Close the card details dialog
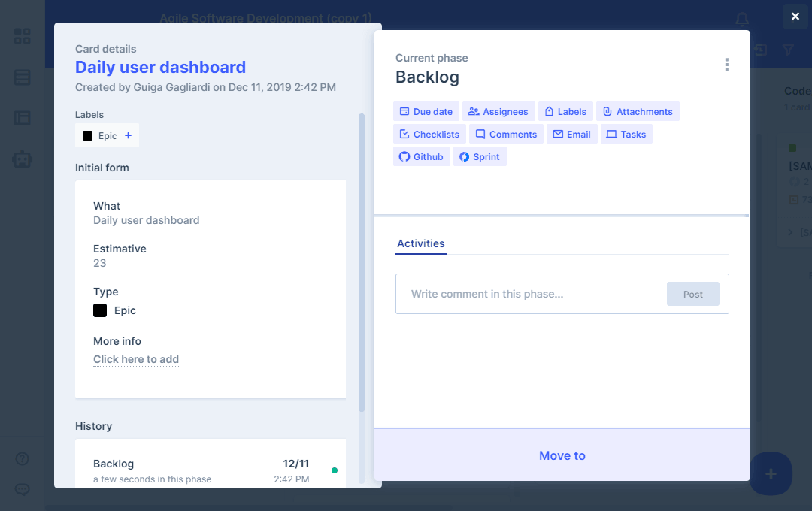This screenshot has height=511, width=812. coord(795,17)
